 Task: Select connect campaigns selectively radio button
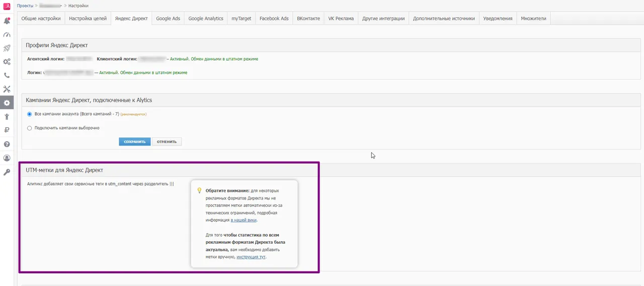[x=30, y=128]
